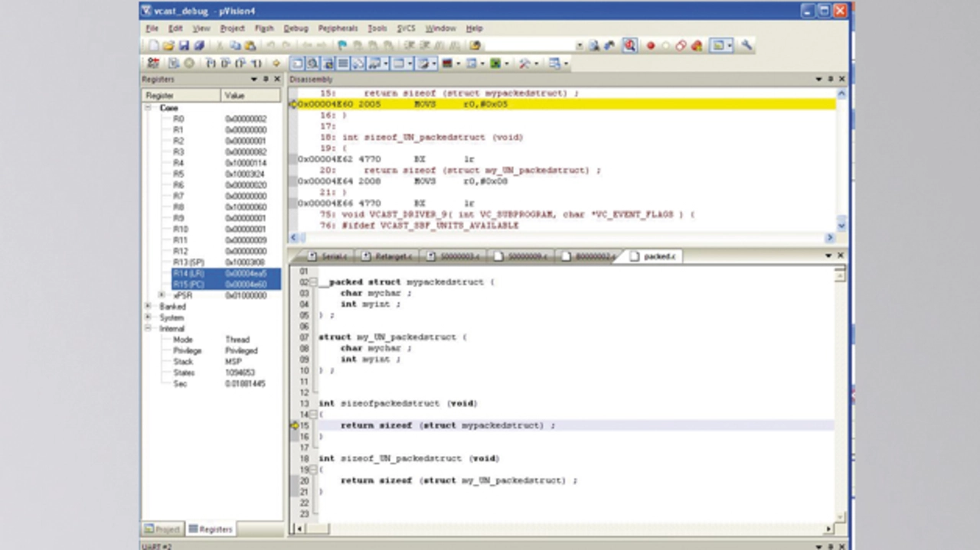Click the Kill All Breakpoints icon
Screen dimensions: 980x550
coord(697,46)
